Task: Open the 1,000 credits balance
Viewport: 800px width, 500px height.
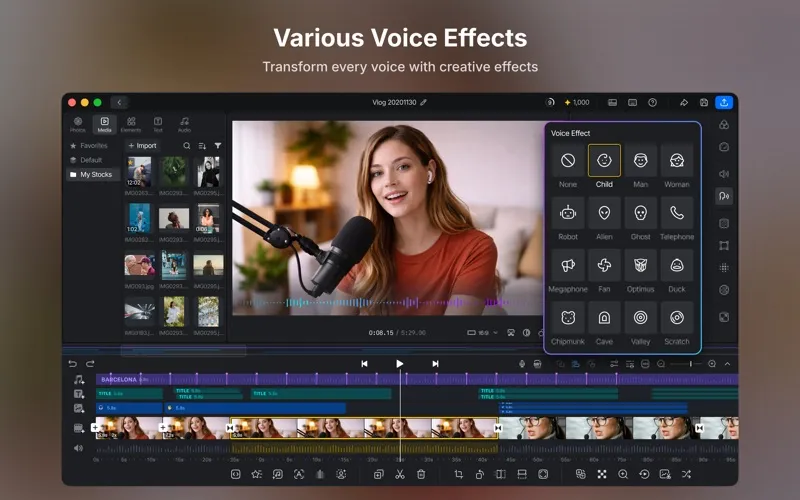Action: point(577,103)
